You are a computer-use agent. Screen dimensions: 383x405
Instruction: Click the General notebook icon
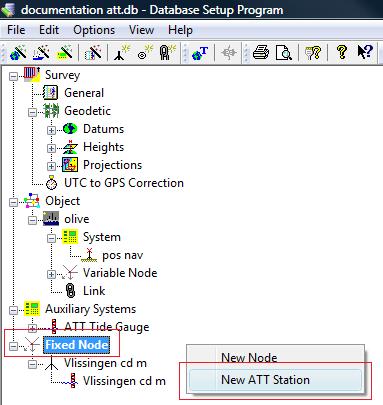pyautogui.click(x=51, y=93)
